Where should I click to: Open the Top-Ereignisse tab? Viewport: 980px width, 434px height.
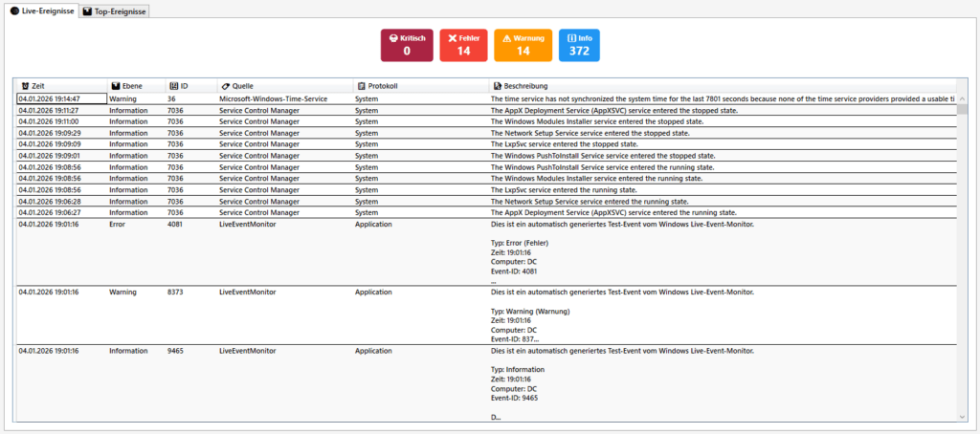[x=115, y=10]
